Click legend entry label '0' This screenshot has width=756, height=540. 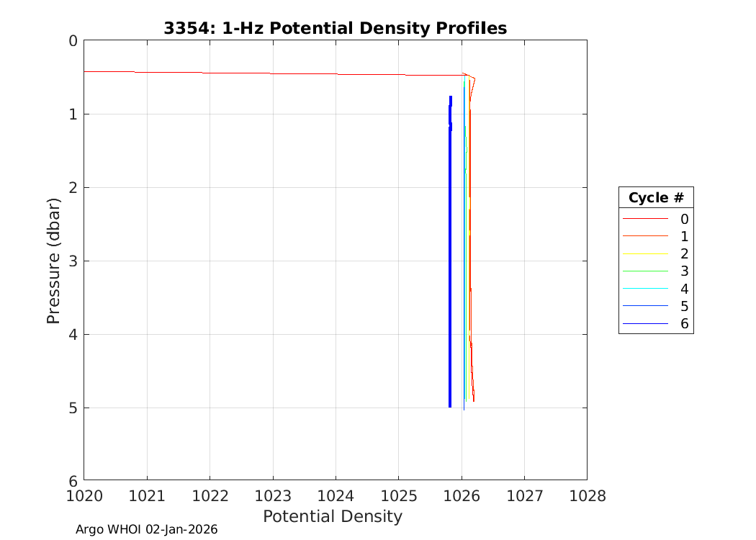684,219
